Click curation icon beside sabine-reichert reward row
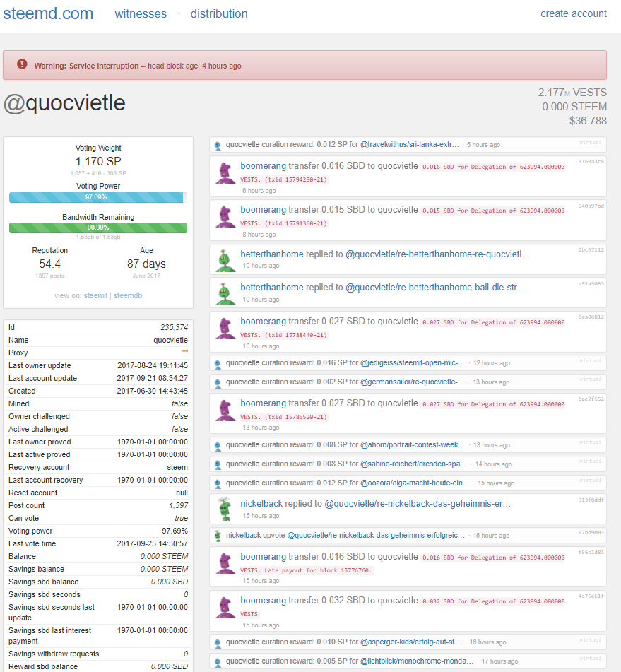 (218, 465)
